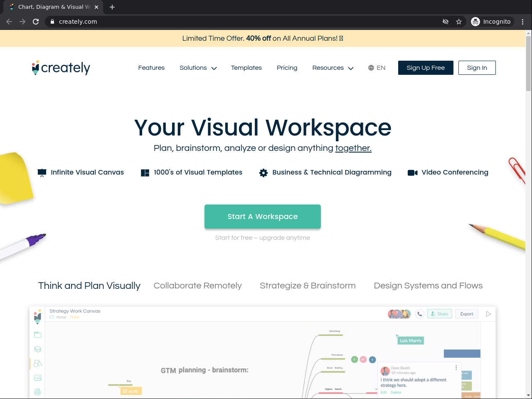Click the image icon in canvas preview sidebar
Viewport: 532px width, 399px height.
(38, 378)
